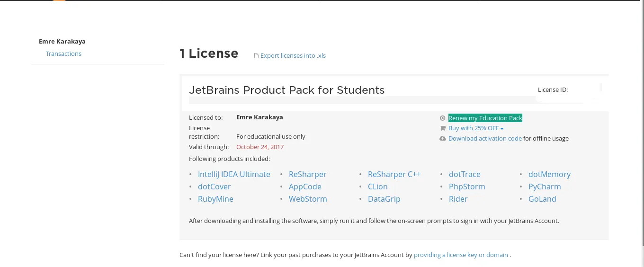This screenshot has height=267, width=644.
Task: Open Transactions in the sidebar
Action: point(63,54)
